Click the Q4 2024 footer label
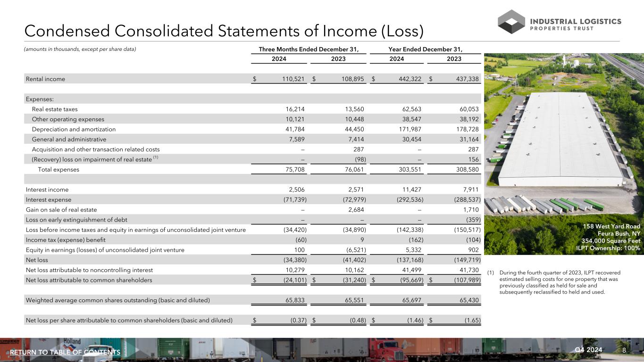 (589, 350)
